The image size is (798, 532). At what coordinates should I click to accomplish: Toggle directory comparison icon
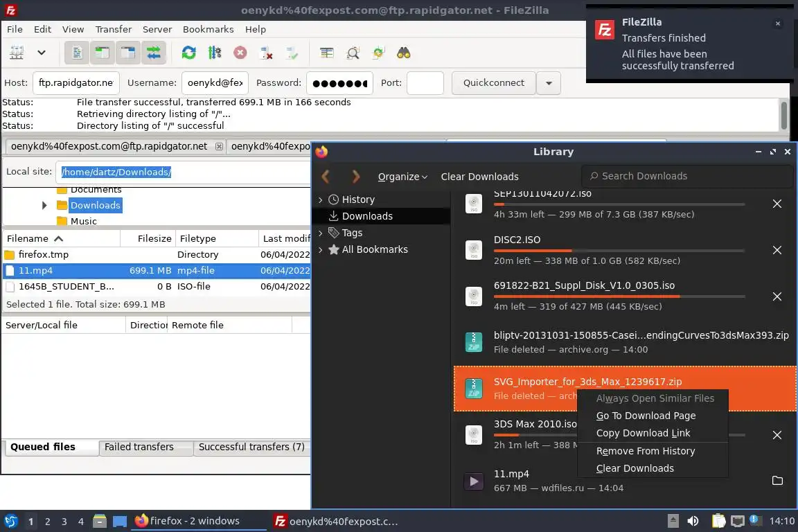353,53
